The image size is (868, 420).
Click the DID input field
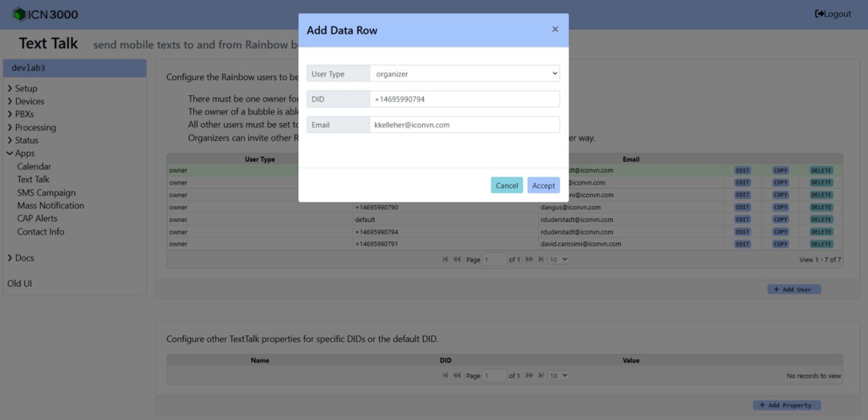pyautogui.click(x=464, y=99)
